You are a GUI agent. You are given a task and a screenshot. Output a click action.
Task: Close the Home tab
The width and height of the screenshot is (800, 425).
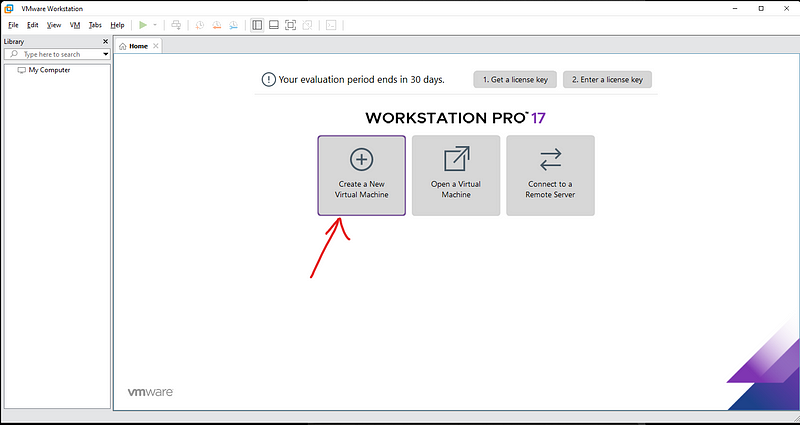[x=156, y=46]
